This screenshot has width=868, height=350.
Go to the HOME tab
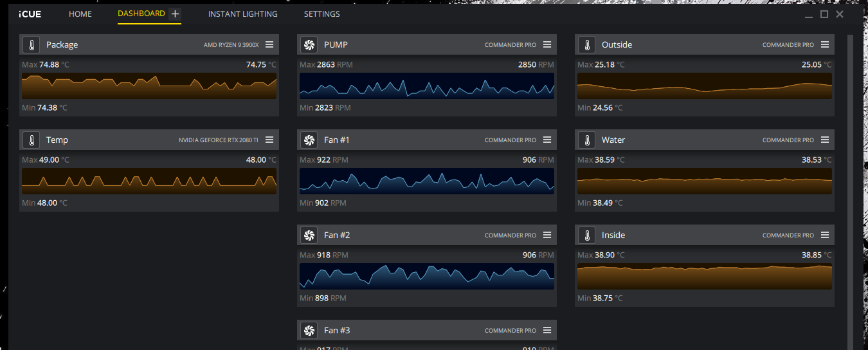tap(80, 14)
